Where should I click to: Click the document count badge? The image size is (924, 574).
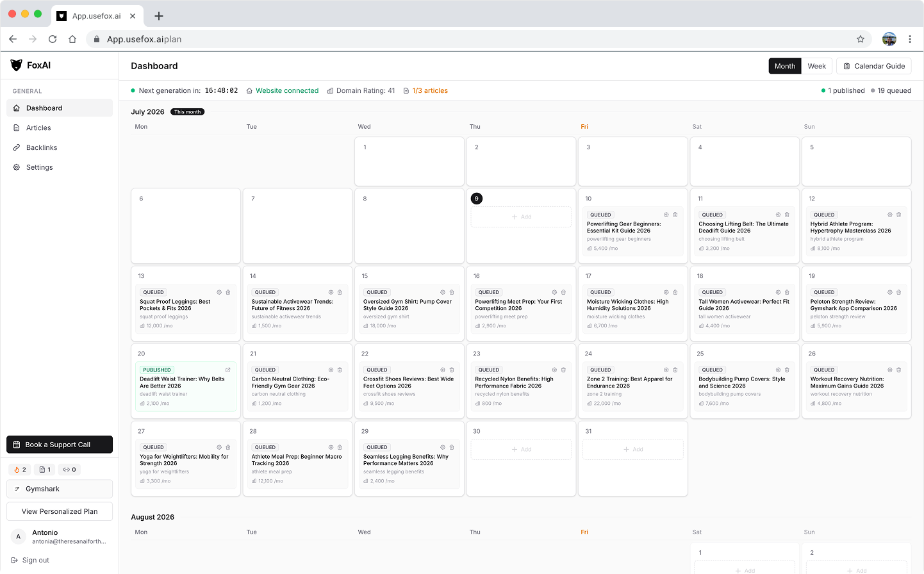(x=45, y=470)
